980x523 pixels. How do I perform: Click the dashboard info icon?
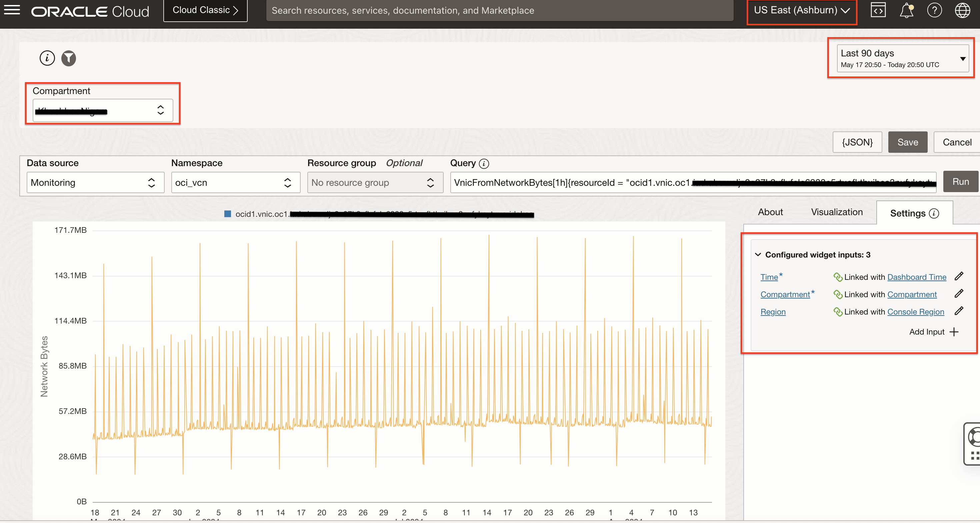point(47,58)
